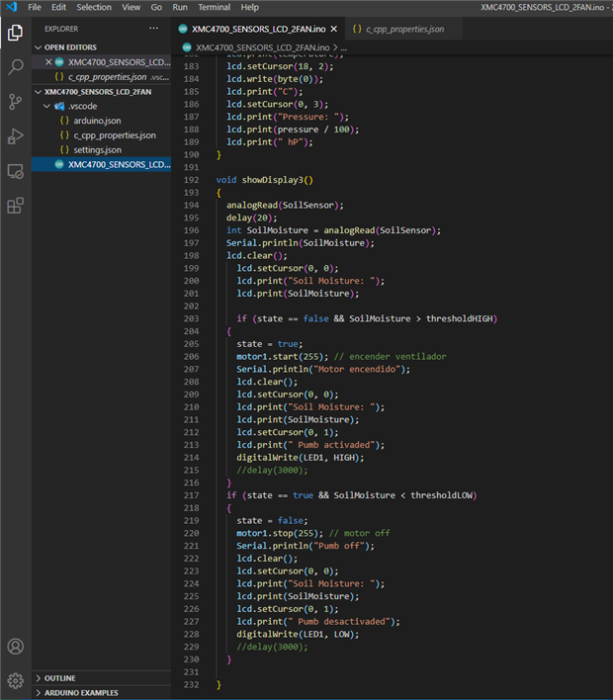Viewport: 613px width, 700px height.
Task: Open the Explorer view in activity bar
Action: point(15,33)
